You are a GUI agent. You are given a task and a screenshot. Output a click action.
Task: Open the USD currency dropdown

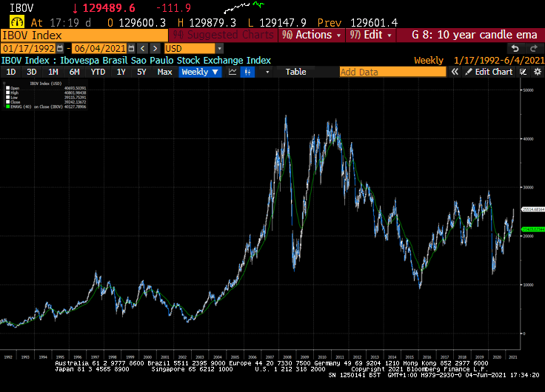[x=219, y=49]
